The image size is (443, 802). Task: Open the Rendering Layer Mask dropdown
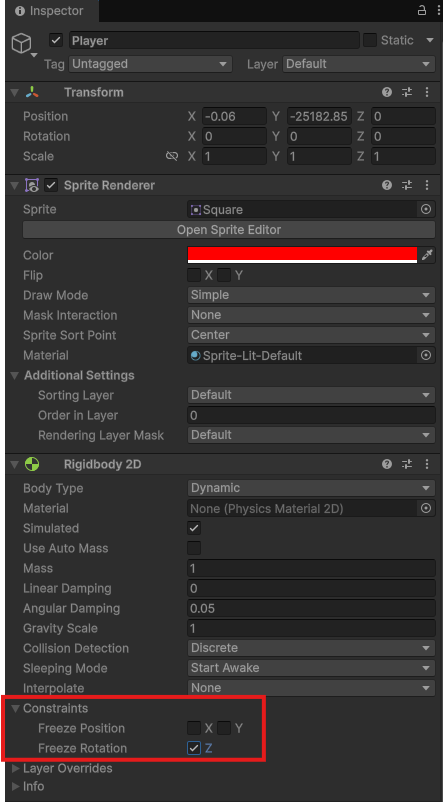pyautogui.click(x=311, y=435)
